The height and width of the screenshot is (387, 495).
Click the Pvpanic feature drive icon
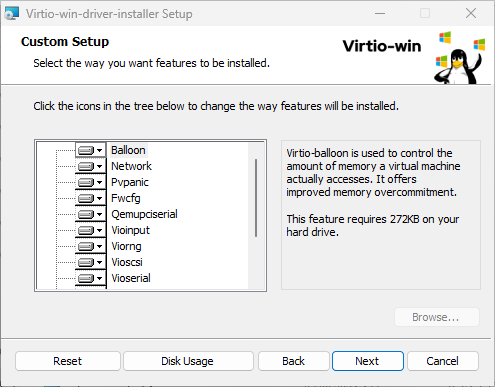point(90,182)
